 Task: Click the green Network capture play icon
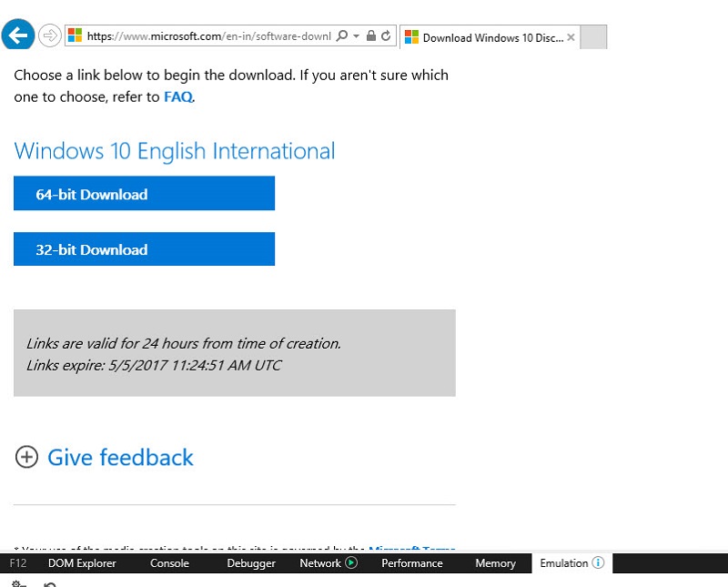(x=351, y=562)
